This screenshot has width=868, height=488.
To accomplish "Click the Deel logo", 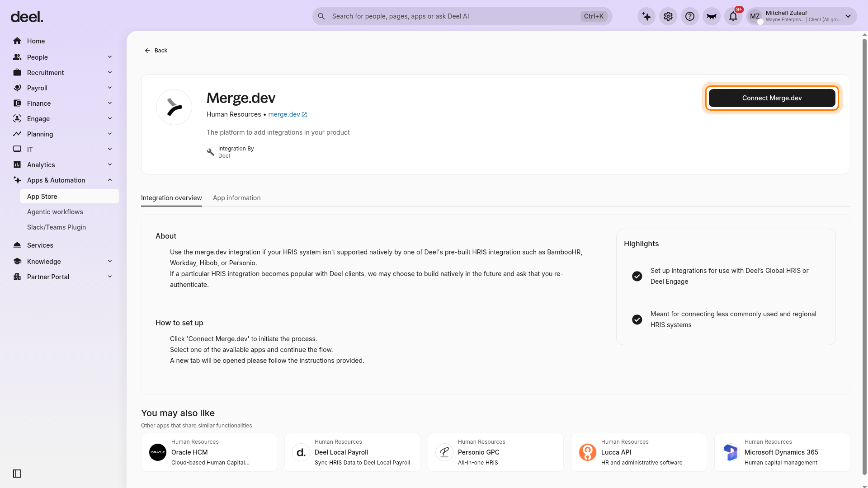I will (27, 17).
